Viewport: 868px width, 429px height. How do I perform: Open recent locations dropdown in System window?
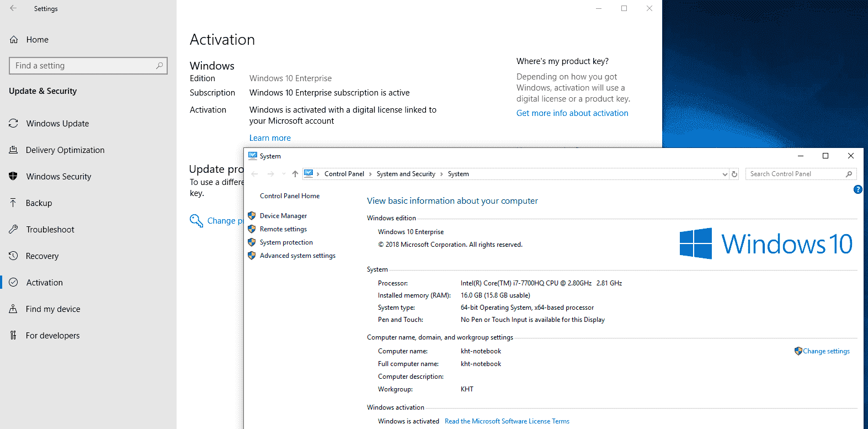(x=284, y=174)
